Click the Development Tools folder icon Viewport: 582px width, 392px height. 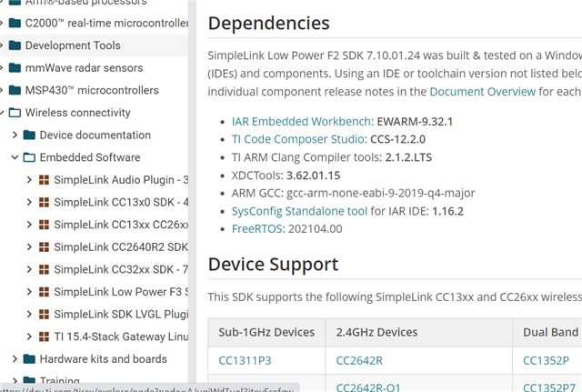point(15,45)
